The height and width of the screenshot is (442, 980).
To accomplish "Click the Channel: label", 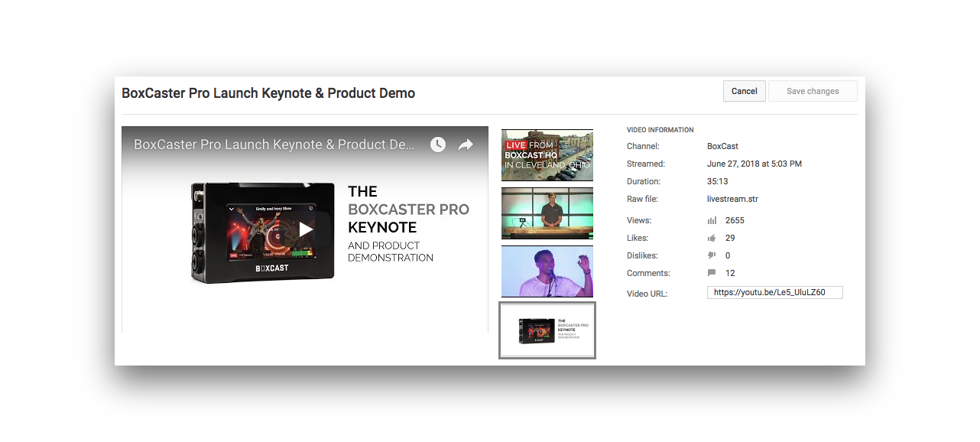I will [x=643, y=146].
